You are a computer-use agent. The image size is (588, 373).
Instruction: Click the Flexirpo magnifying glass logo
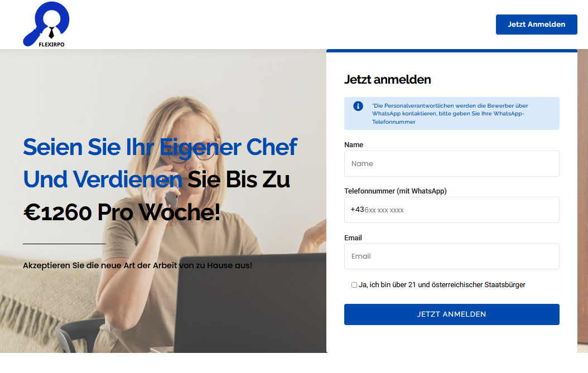tap(46, 25)
